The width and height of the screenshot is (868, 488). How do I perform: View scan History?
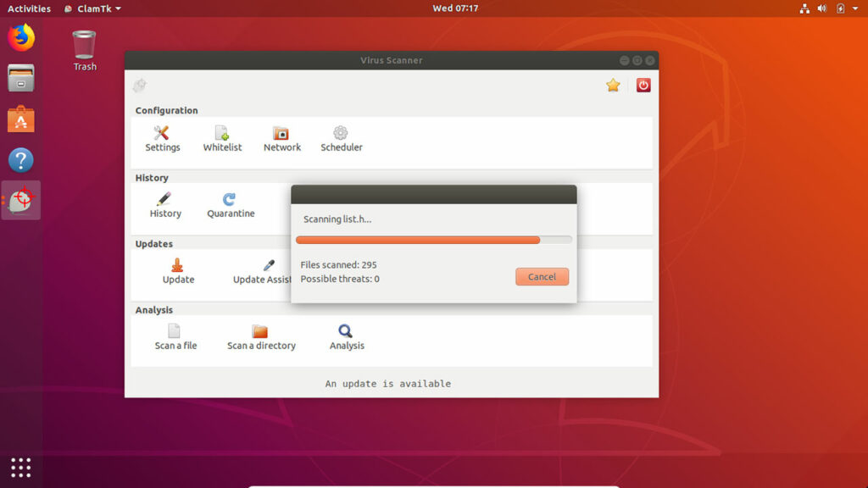tap(165, 205)
